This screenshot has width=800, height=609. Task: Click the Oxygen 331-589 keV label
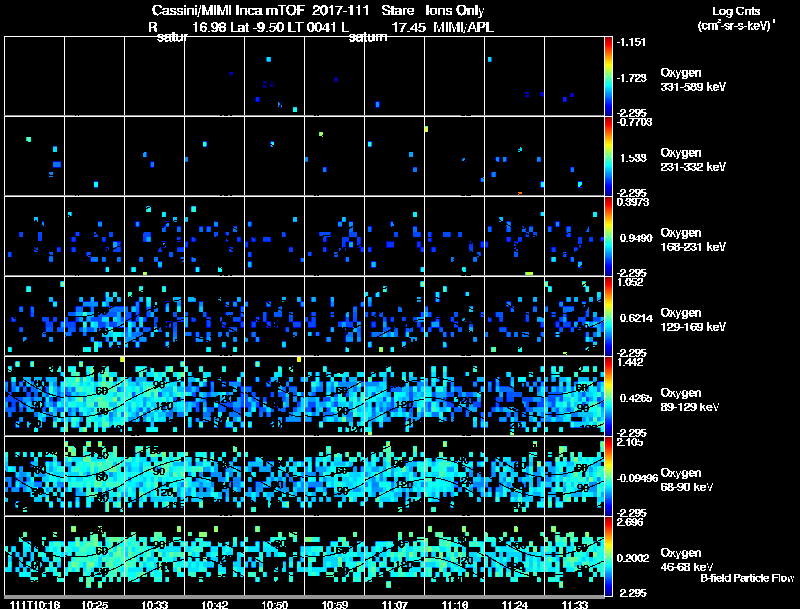pos(693,80)
